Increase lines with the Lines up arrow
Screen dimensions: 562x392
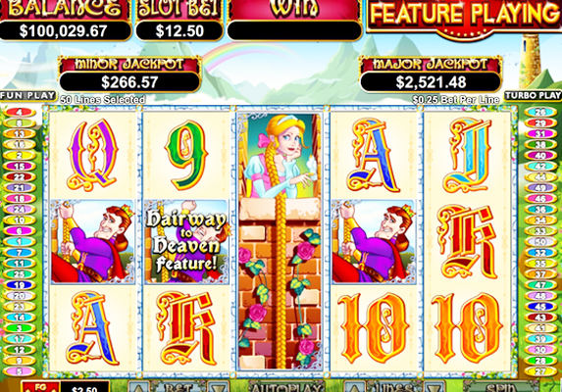(354, 387)
